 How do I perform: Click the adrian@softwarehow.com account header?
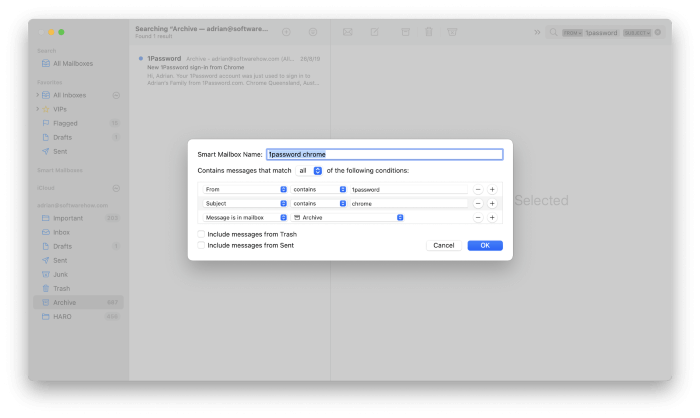tap(72, 205)
